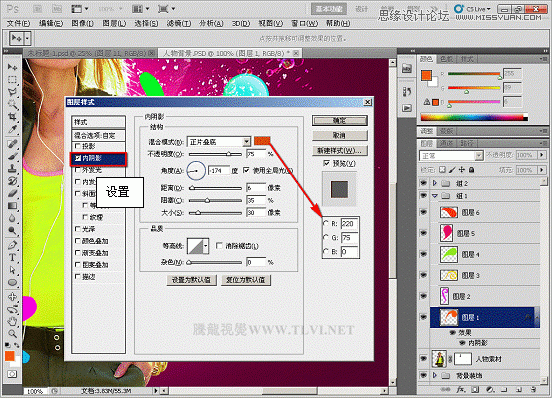Select the Path Selection tool
The height and width of the screenshot is (398, 552).
[x=12, y=270]
